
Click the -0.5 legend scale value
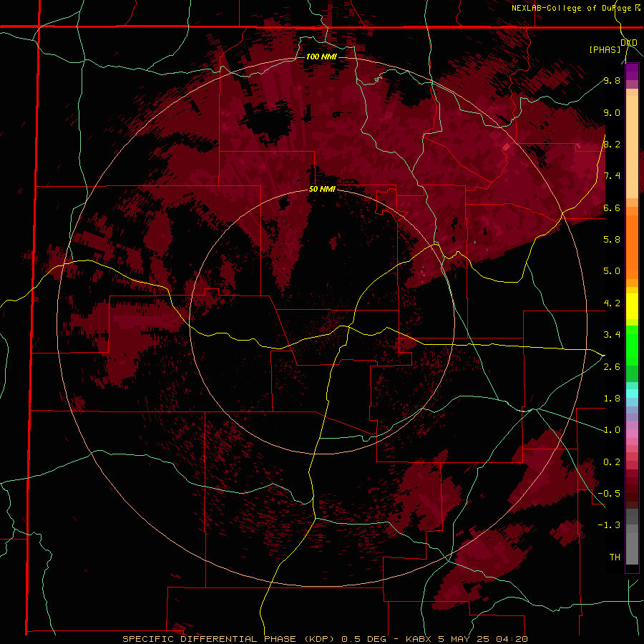coord(609,493)
